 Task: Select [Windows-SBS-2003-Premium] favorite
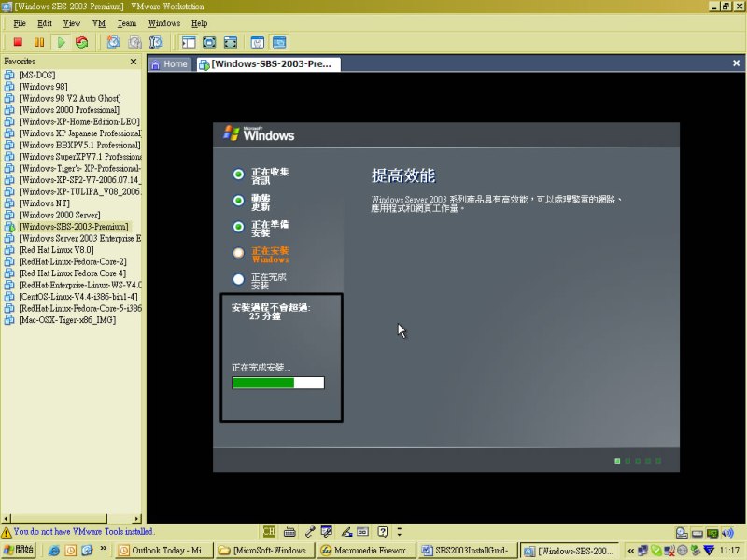point(74,227)
